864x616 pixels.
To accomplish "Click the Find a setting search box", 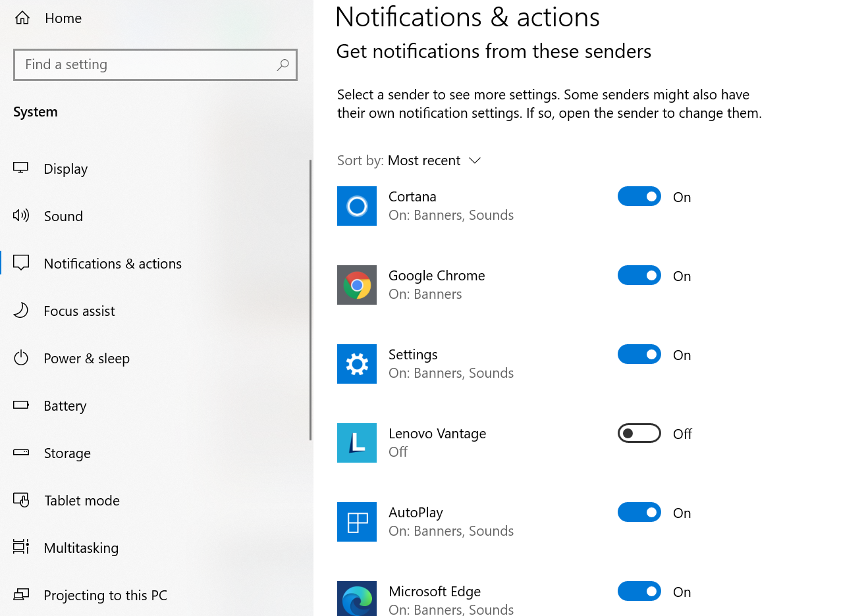I will click(x=155, y=64).
